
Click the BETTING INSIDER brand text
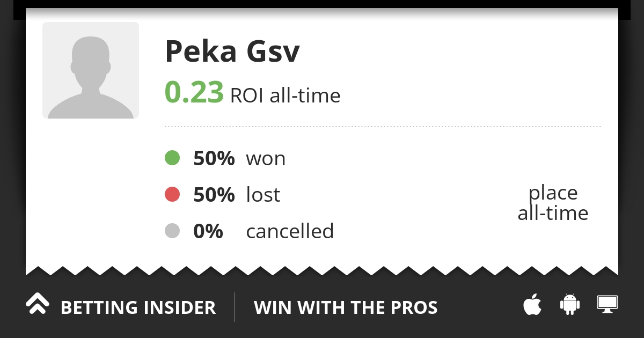point(138,308)
